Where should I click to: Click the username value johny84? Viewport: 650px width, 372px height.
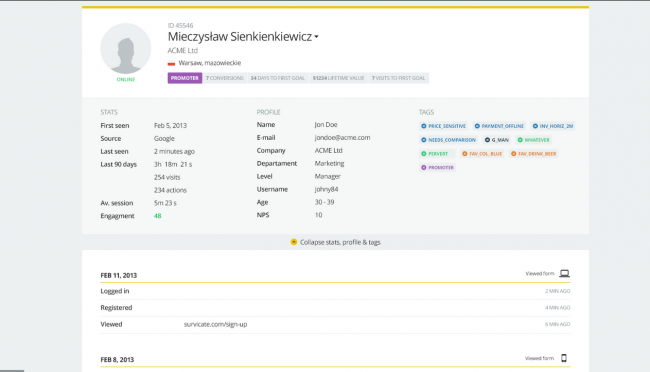pos(326,190)
